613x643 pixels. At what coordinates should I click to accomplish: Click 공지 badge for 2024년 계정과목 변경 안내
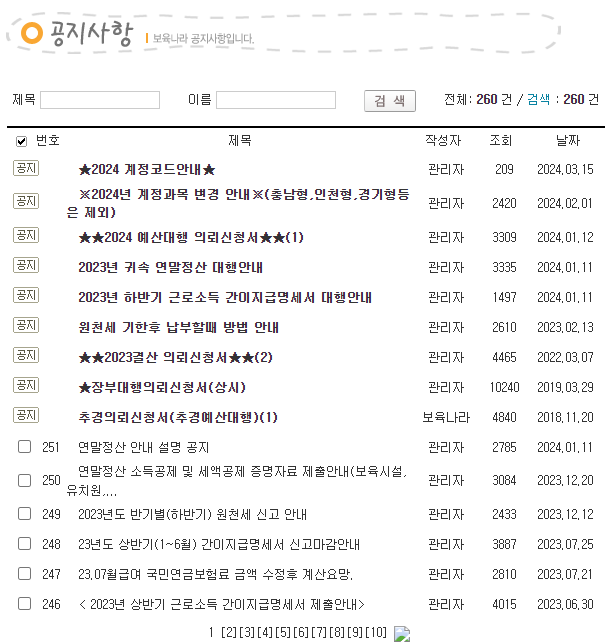[x=26, y=201]
